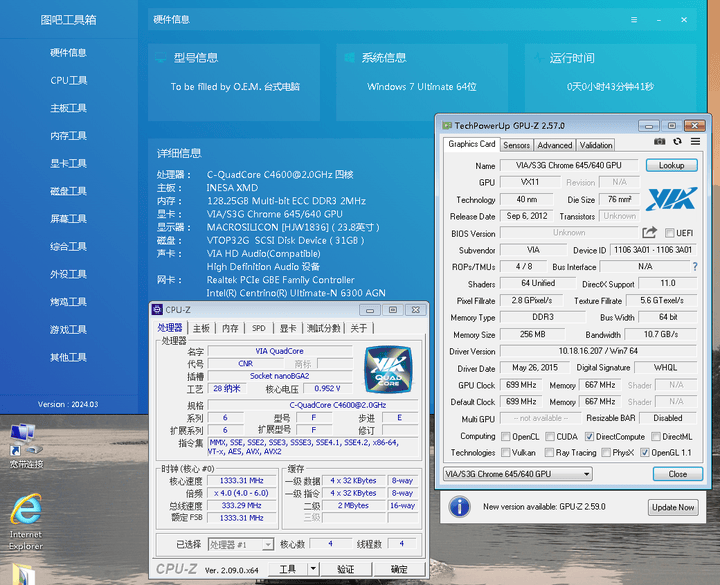Toggle the OpenCL checkbox
This screenshot has width=720, height=585.
[506, 436]
